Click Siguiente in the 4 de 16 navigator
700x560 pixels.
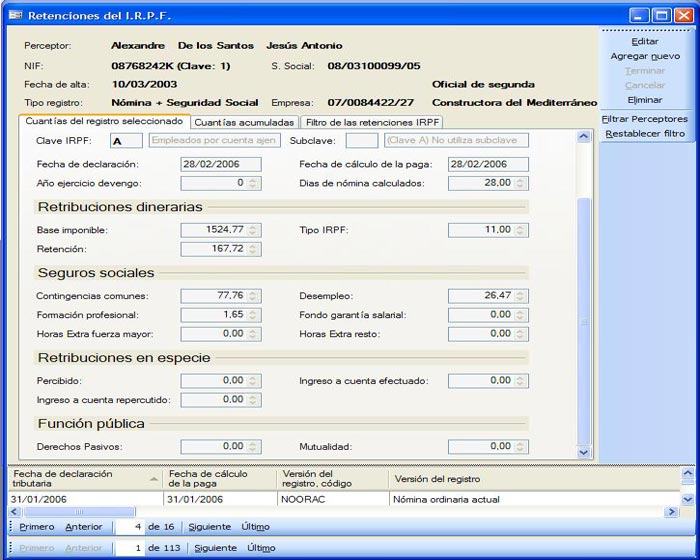pyautogui.click(x=212, y=527)
